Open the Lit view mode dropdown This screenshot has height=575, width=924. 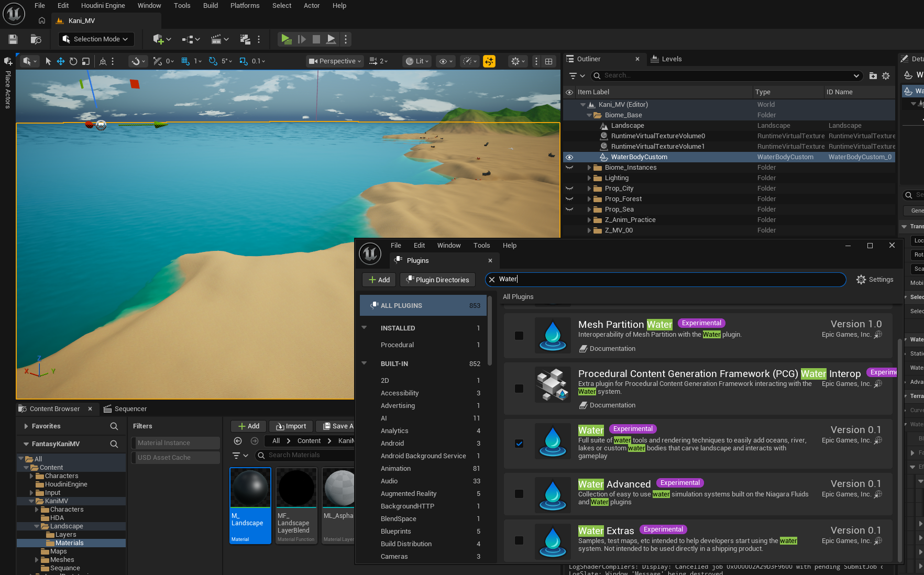(x=417, y=61)
